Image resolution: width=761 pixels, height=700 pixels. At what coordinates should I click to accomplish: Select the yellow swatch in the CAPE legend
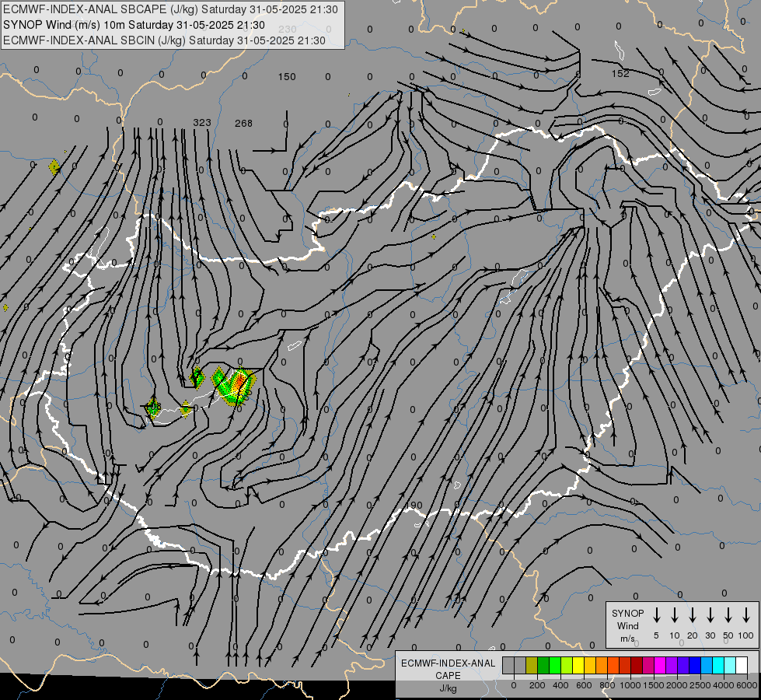pos(578,665)
